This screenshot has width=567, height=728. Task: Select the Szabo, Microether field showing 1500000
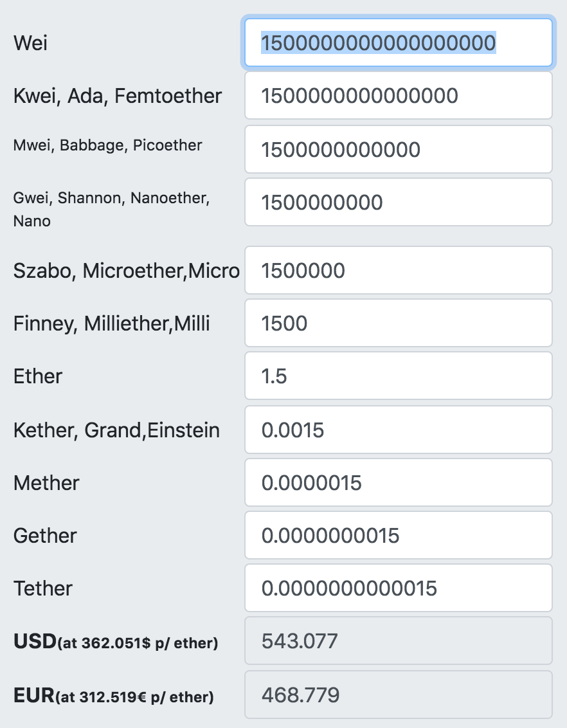[398, 270]
